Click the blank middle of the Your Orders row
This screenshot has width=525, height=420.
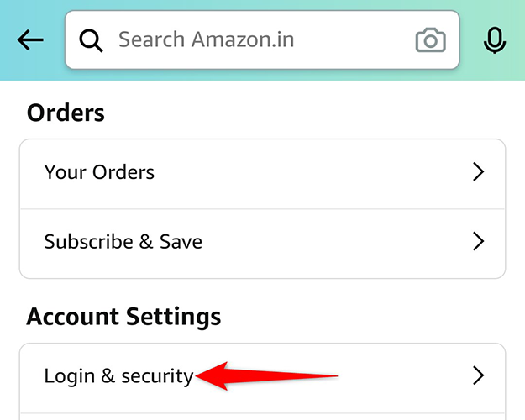(x=311, y=172)
